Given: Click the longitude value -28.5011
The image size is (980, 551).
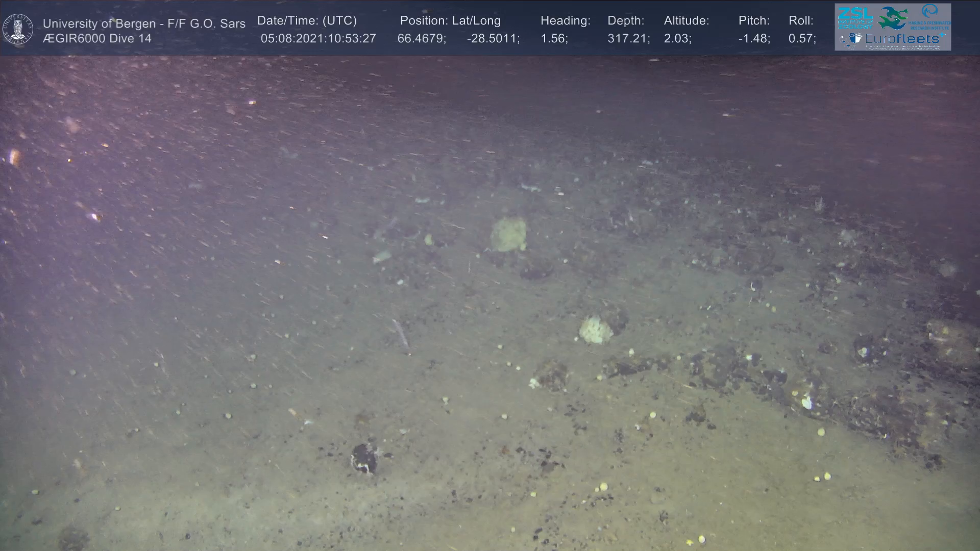Looking at the screenshot, I should point(493,38).
